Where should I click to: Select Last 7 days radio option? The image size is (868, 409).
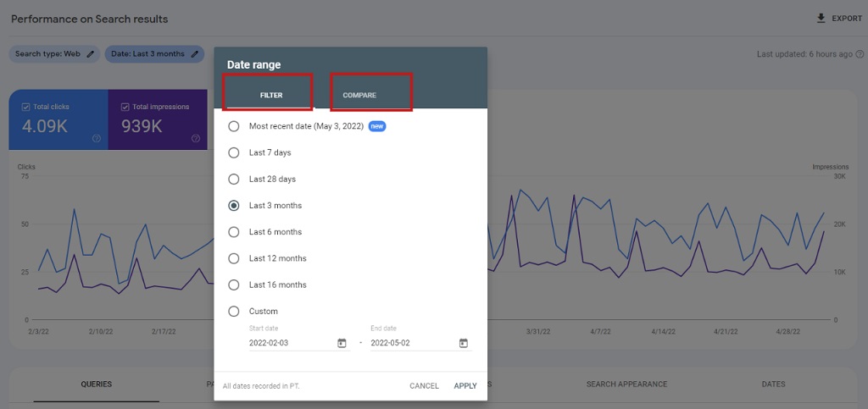[x=234, y=152]
